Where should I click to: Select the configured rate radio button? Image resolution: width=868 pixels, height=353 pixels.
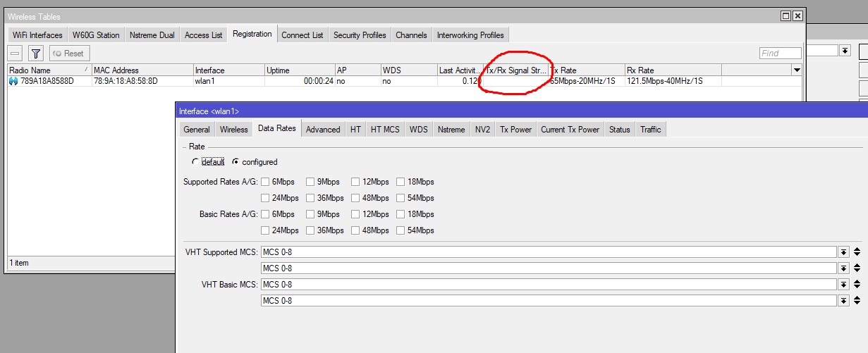[x=236, y=162]
